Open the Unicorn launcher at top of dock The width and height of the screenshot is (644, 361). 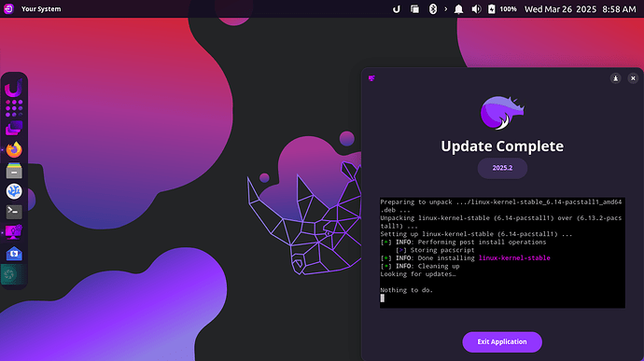13,88
